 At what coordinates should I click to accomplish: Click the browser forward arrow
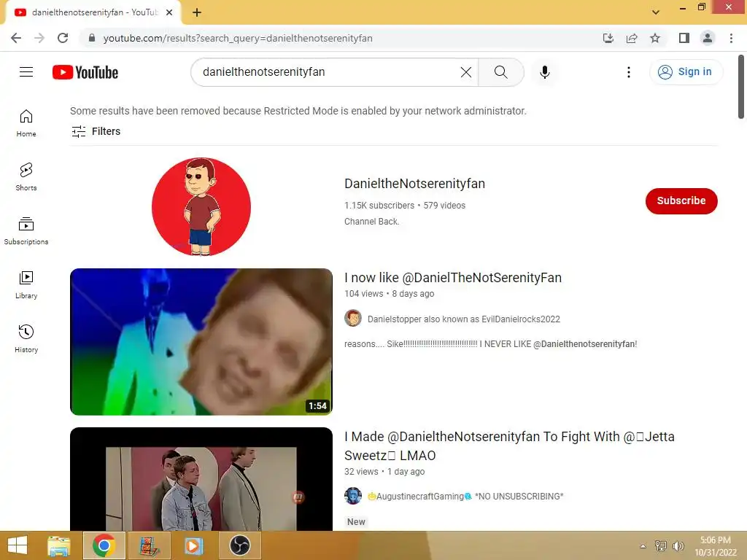(39, 38)
